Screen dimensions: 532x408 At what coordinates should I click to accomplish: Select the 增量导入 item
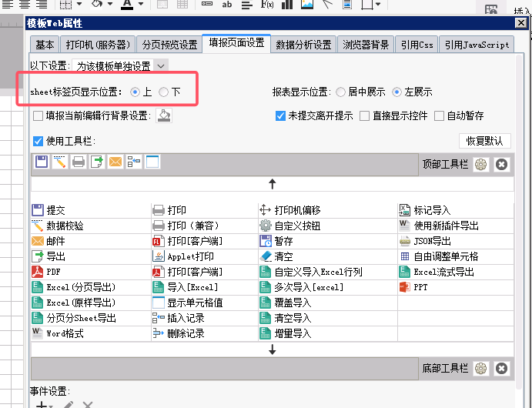tap(328, 333)
